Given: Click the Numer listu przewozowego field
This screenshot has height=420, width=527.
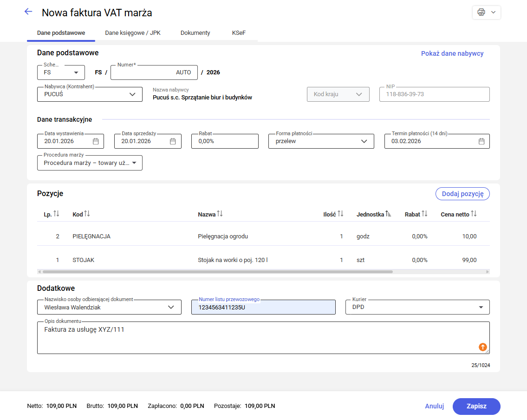Looking at the screenshot, I should click(263, 307).
